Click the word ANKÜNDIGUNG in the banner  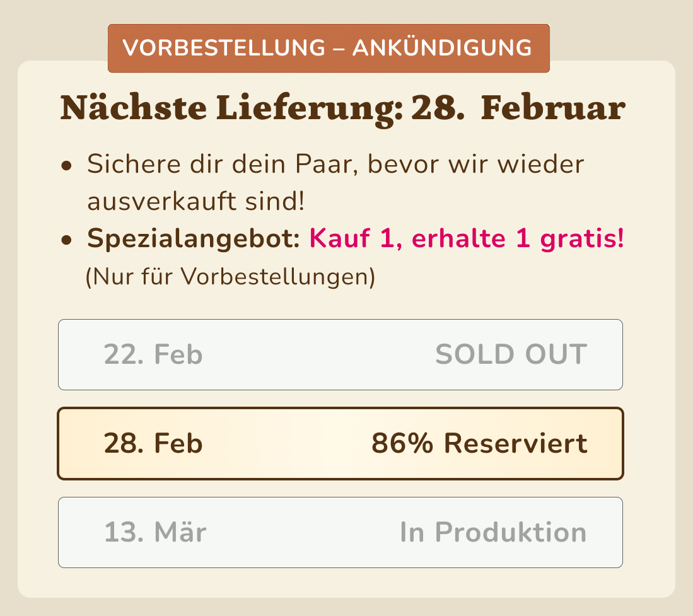tap(441, 48)
